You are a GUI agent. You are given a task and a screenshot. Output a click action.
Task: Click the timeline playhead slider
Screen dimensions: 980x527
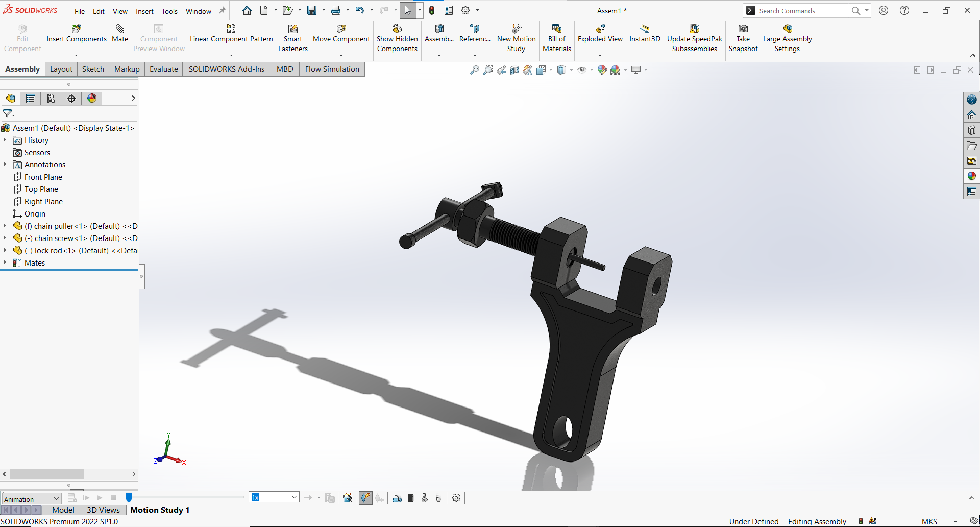[x=129, y=497]
